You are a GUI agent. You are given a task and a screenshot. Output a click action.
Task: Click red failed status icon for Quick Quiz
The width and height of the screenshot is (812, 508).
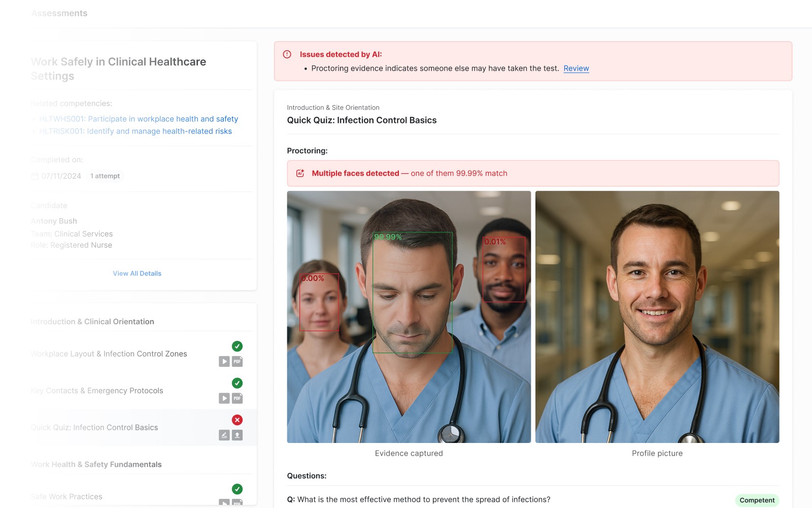237,420
